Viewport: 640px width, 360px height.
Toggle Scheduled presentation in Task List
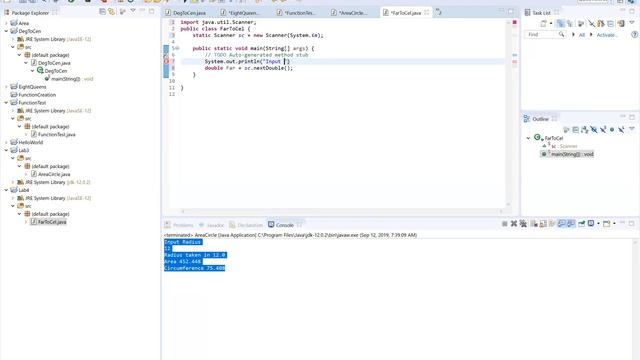click(570, 24)
